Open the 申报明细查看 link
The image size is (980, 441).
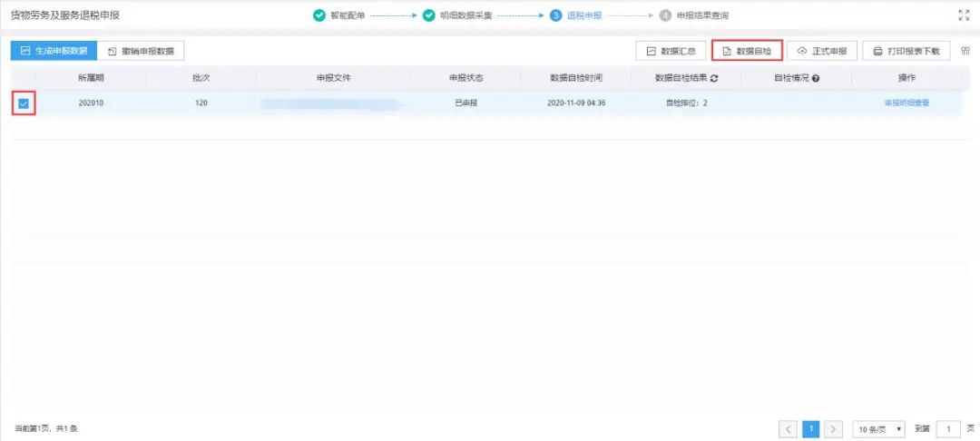pos(906,103)
